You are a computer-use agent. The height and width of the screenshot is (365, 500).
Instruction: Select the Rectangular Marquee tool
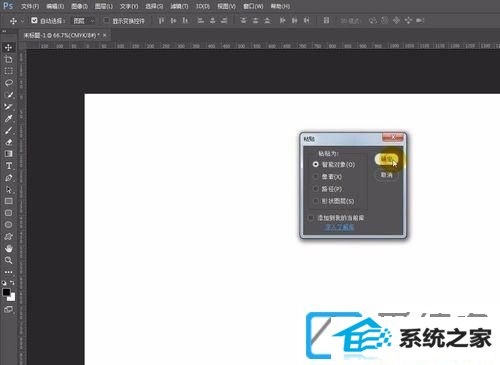tap(9, 71)
